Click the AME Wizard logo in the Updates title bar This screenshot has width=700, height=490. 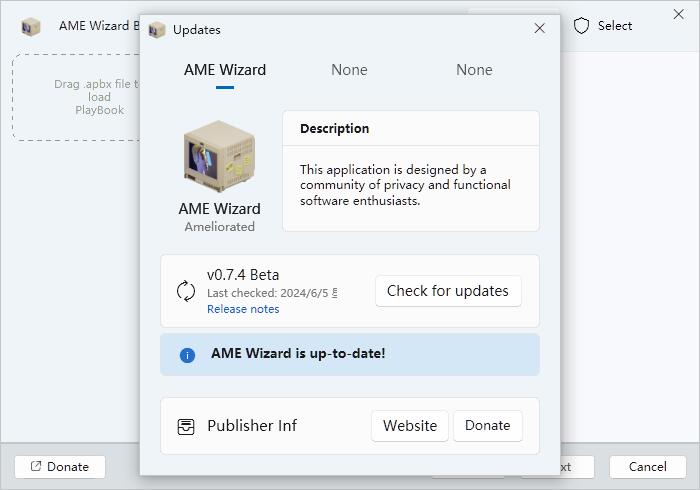[157, 30]
